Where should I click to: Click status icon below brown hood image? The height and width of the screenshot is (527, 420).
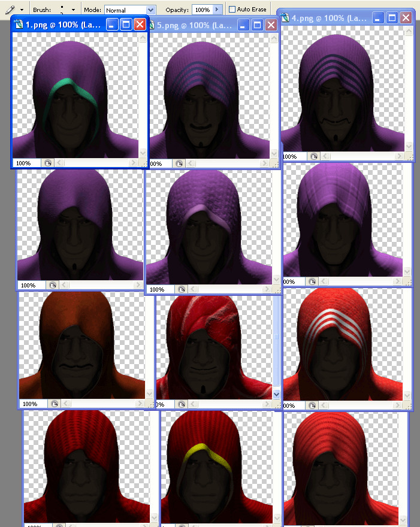[x=55, y=403]
